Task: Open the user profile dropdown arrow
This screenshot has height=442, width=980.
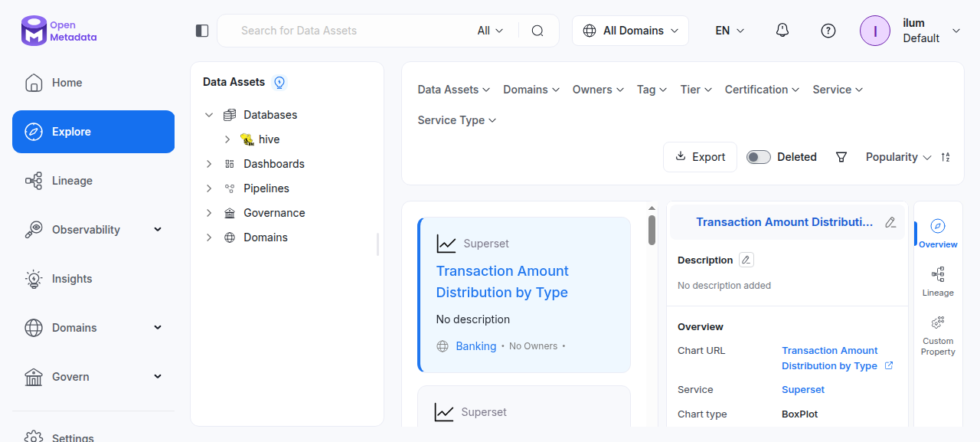Action: click(956, 31)
